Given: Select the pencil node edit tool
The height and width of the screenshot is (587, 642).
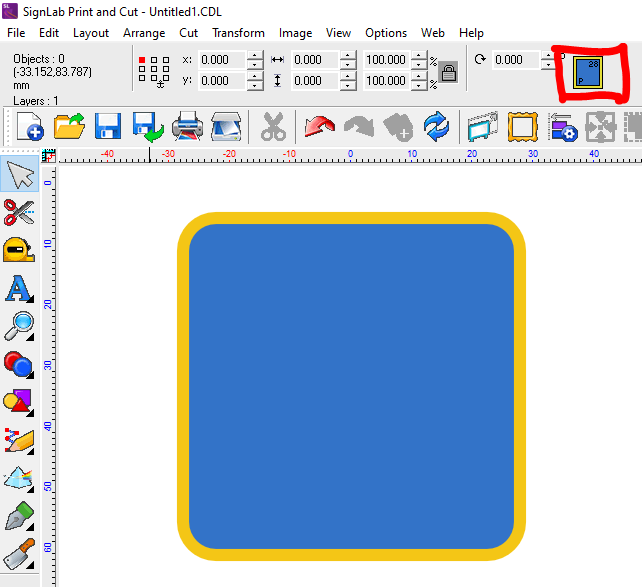Looking at the screenshot, I should 19,440.
